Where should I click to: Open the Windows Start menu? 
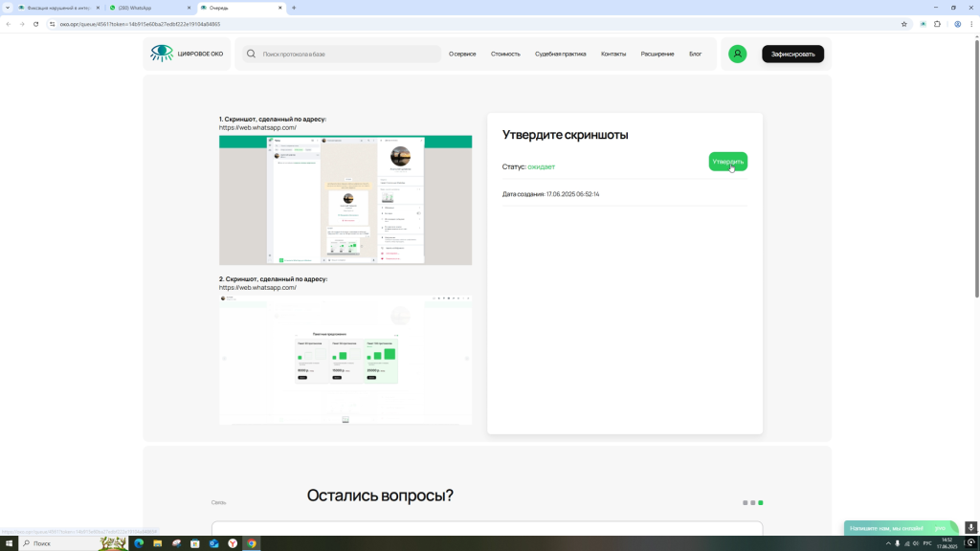click(11, 543)
